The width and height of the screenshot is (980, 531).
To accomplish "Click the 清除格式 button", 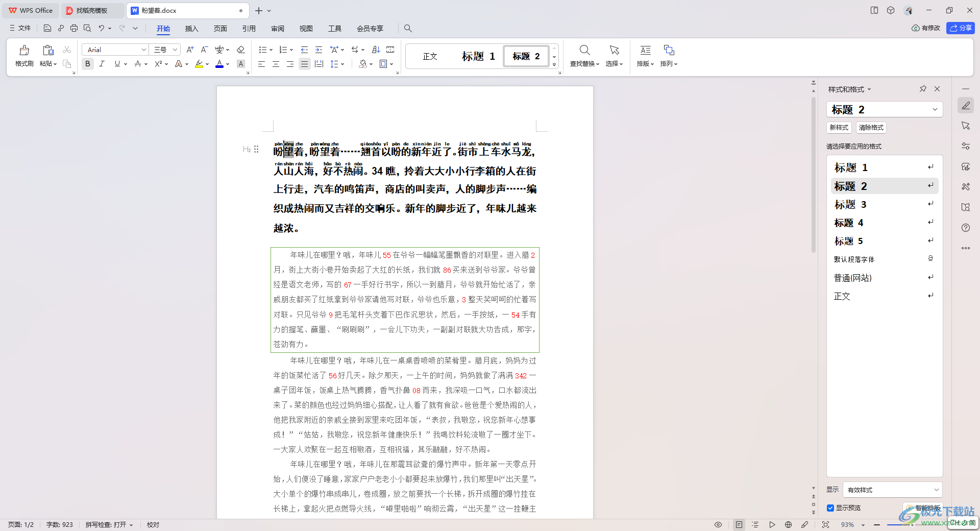I will (x=871, y=128).
